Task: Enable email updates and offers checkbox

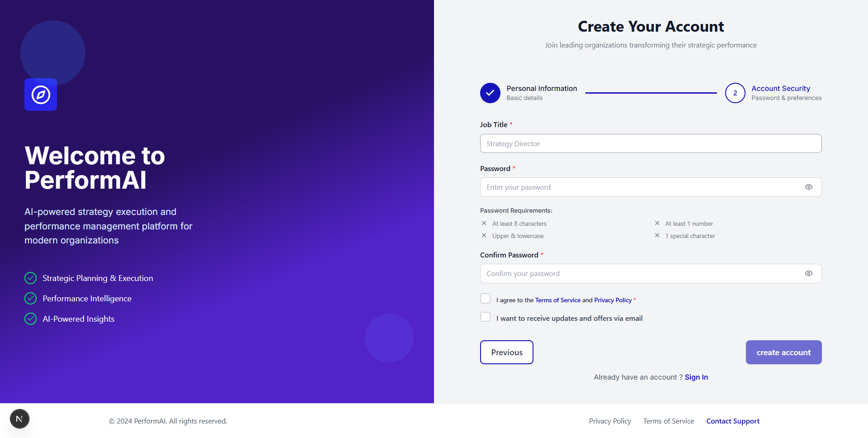Action: click(x=485, y=317)
